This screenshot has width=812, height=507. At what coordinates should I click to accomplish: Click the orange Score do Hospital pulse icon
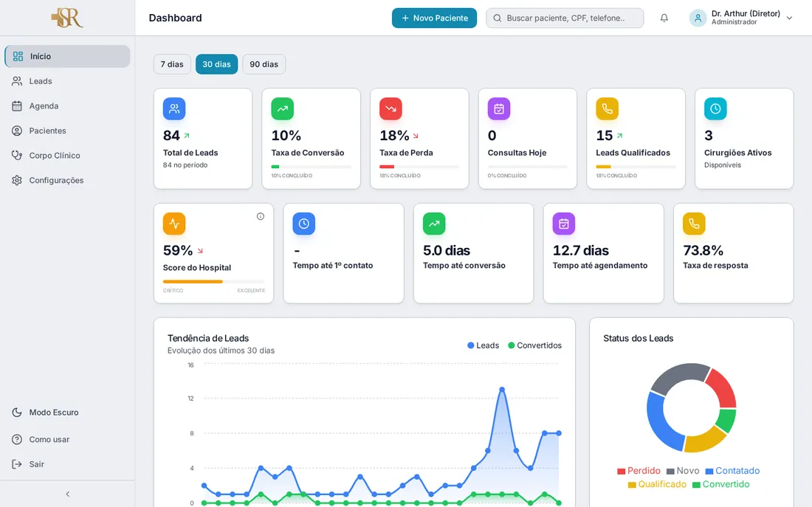pyautogui.click(x=174, y=224)
